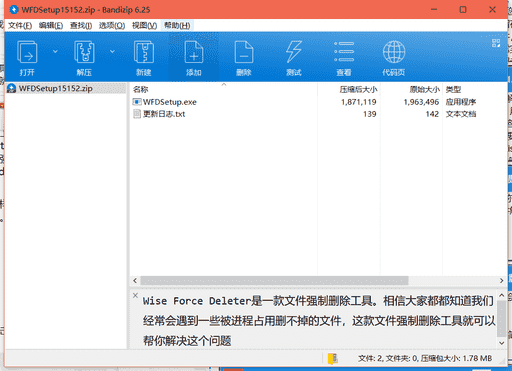Click the Delete (删除) toolbar icon
Screen dimensions: 512x371
point(244,52)
